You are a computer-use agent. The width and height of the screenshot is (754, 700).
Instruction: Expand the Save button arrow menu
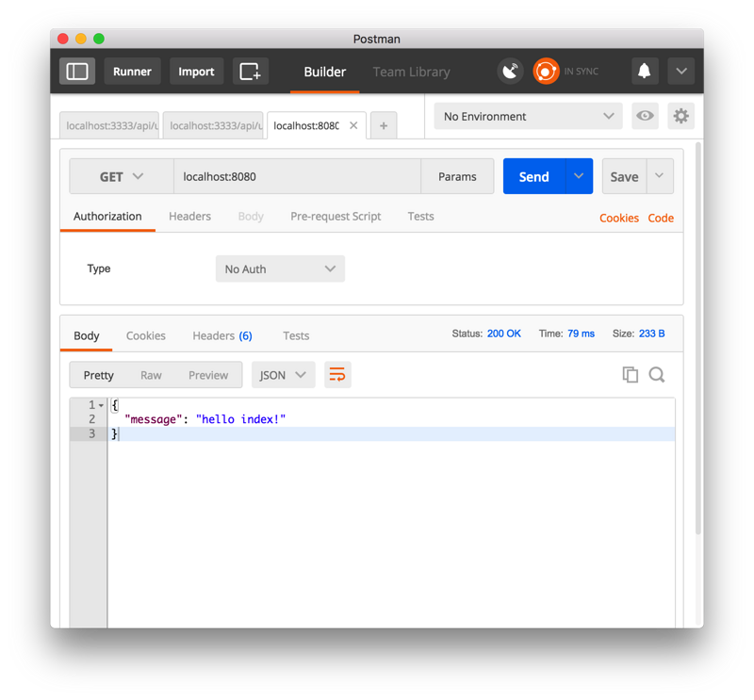click(x=660, y=176)
